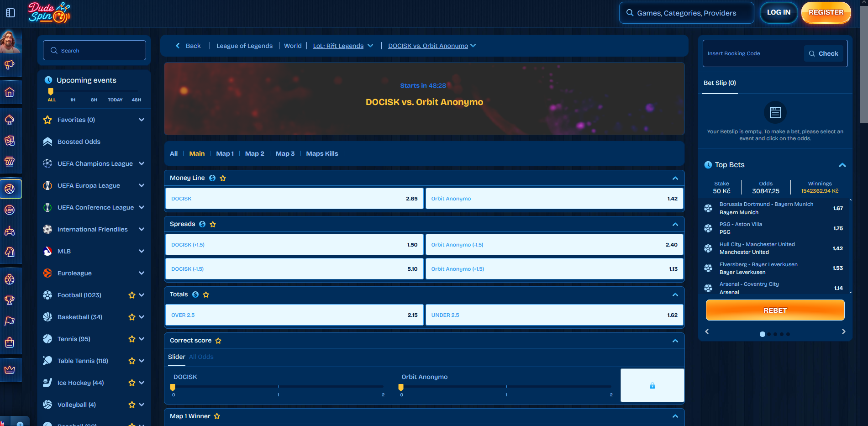Bet on DOCISK Money Line 2.65
This screenshot has width=868, height=426.
point(294,199)
